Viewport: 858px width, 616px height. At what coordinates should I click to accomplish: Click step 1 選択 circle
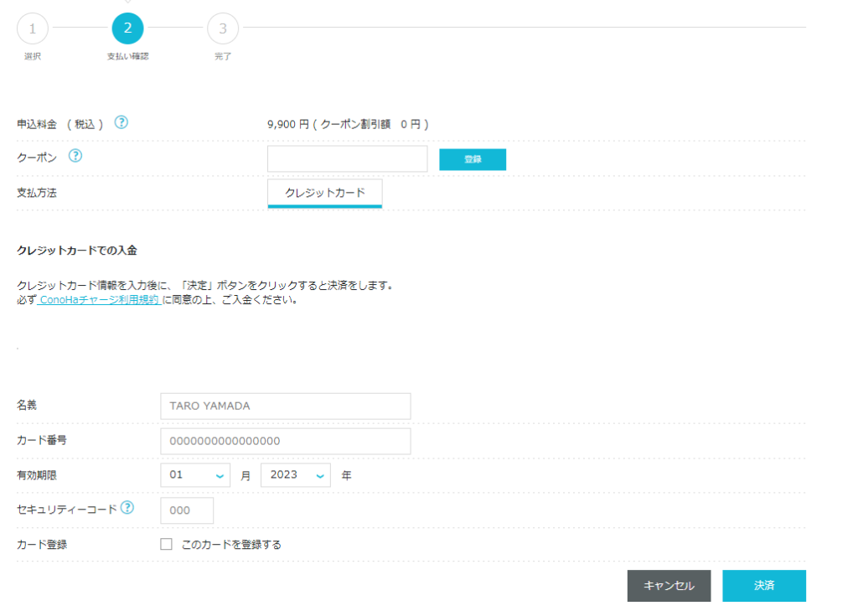pyautogui.click(x=33, y=28)
